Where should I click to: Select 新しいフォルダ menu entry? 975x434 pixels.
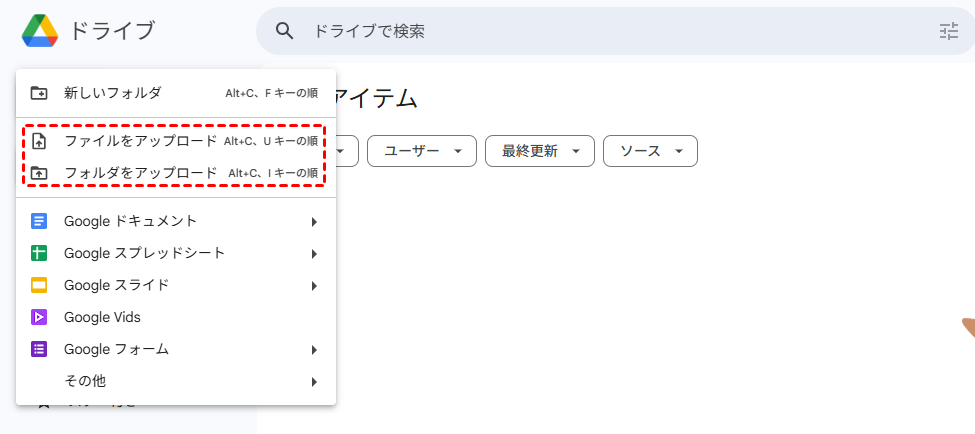pyautogui.click(x=176, y=93)
